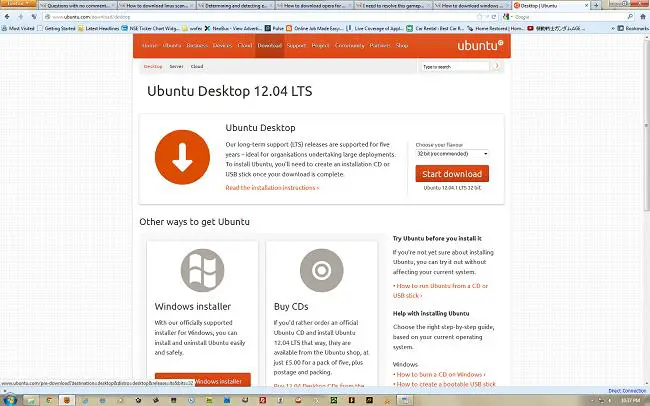Open the Most Visited bookmark

[x=18, y=28]
